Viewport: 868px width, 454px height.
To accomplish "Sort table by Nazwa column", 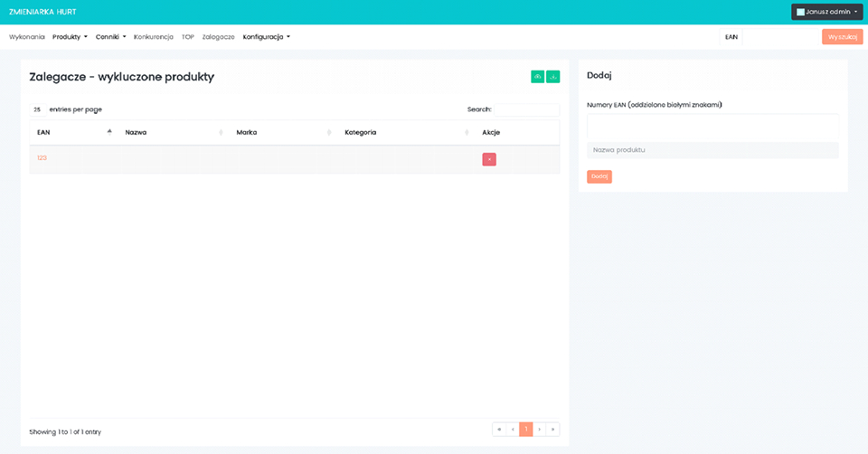I will (172, 132).
